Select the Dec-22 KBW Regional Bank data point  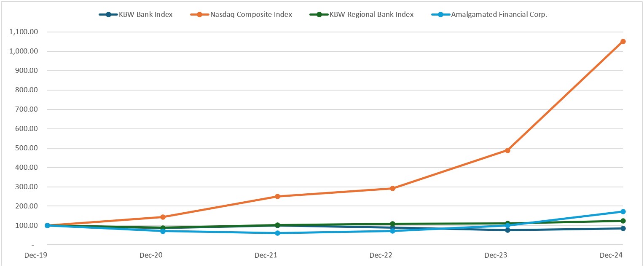pos(392,223)
